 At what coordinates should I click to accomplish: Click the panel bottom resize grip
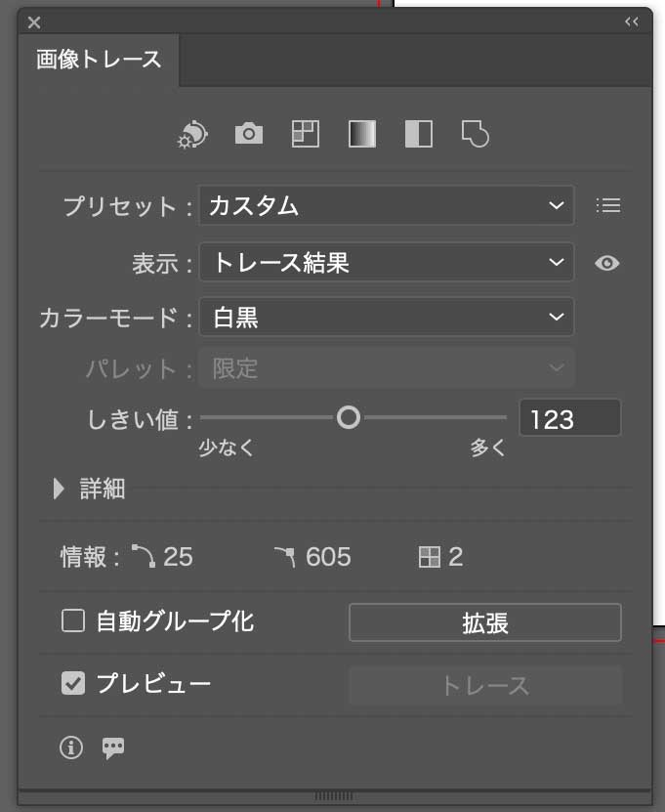click(x=334, y=796)
